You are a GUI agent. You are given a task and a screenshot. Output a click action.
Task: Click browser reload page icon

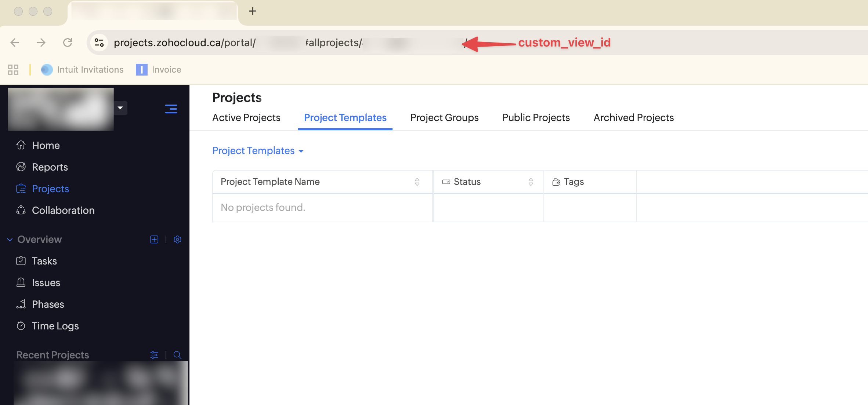(x=68, y=43)
